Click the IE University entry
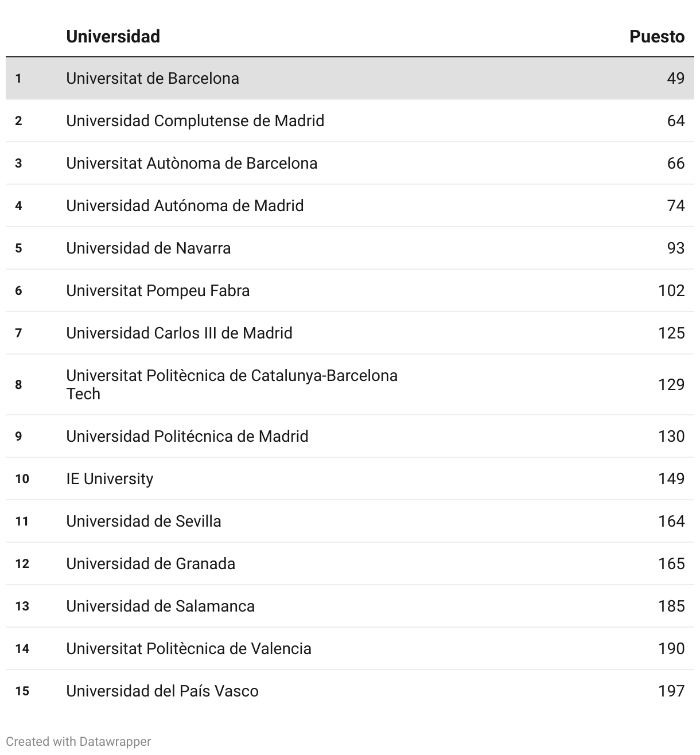This screenshot has width=700, height=755. point(110,479)
